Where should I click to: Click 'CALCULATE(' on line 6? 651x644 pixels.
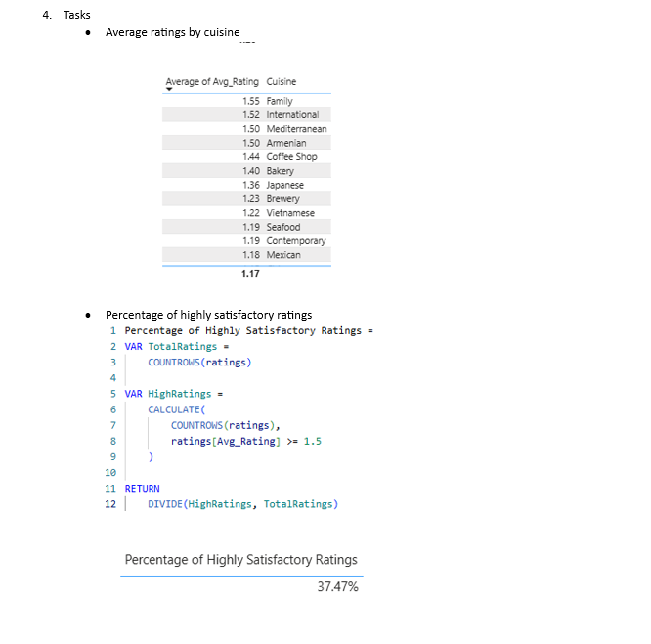[177, 409]
